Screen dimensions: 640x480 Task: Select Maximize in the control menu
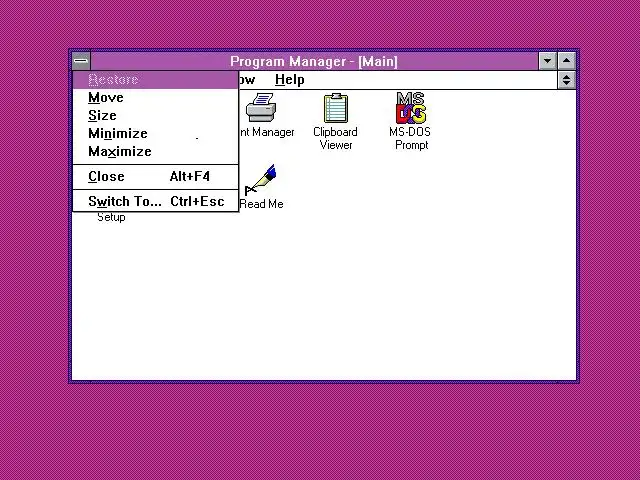click(155, 151)
